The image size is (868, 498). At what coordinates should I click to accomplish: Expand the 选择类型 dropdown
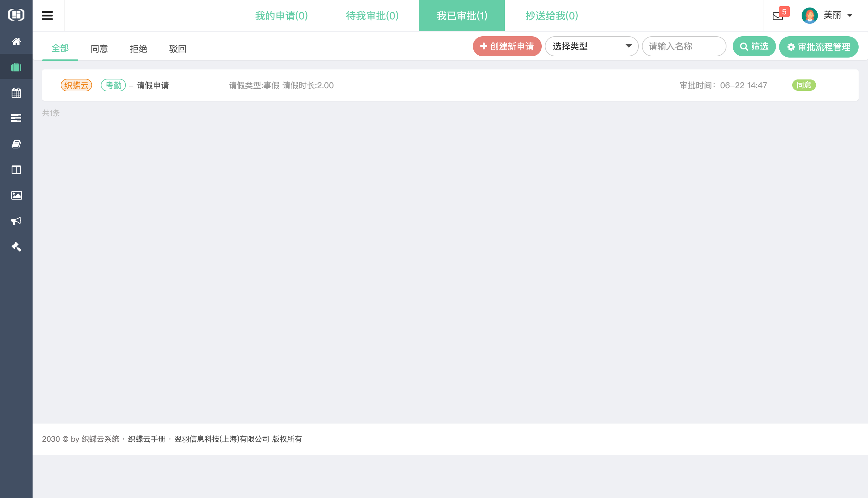591,46
